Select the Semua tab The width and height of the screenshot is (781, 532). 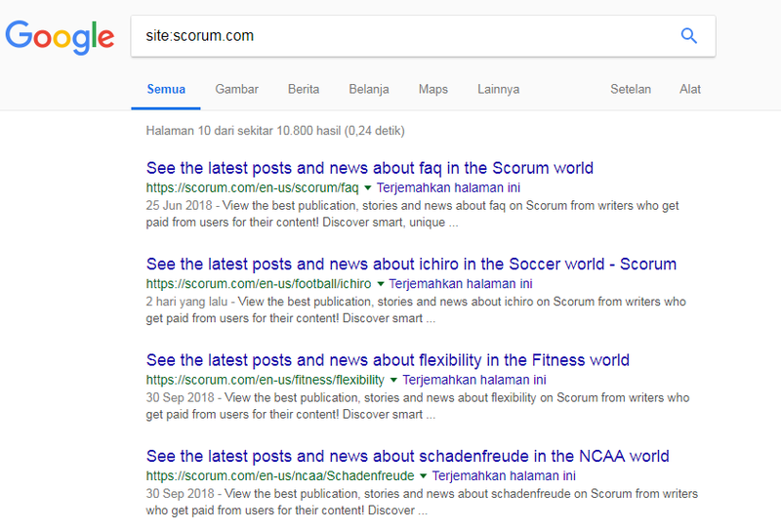(x=166, y=89)
